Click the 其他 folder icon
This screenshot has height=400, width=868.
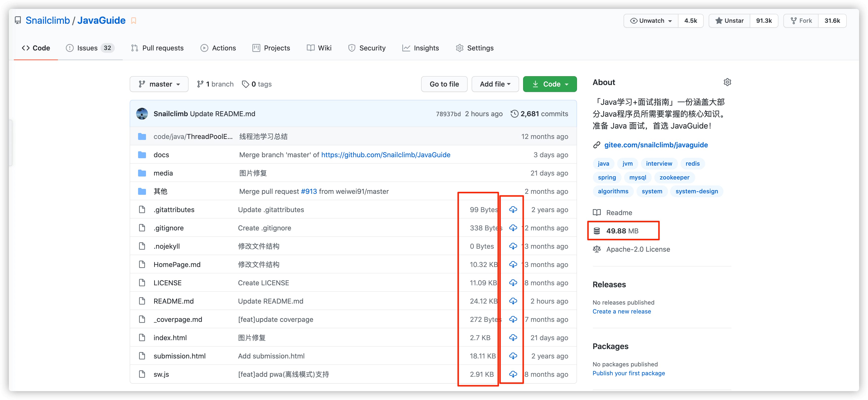[142, 191]
